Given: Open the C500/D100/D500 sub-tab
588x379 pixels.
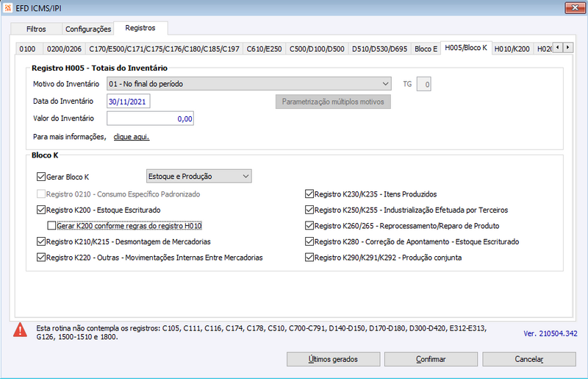Looking at the screenshot, I should point(317,49).
